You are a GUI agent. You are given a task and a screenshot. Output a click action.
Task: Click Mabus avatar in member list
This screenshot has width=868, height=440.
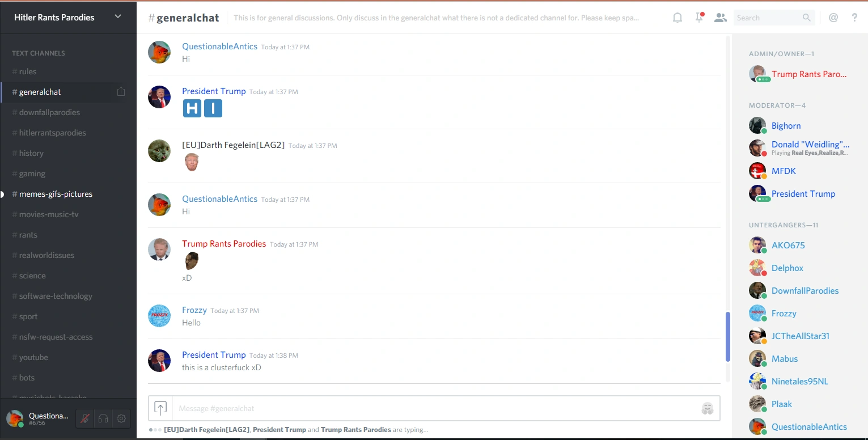[x=757, y=359]
